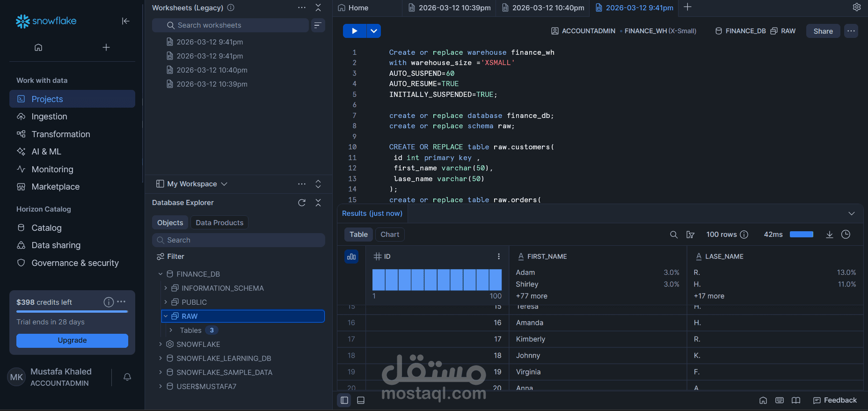Expand SNOWFLAKE_SAMPLE_DATA database
This screenshot has height=411, width=868.
click(160, 372)
